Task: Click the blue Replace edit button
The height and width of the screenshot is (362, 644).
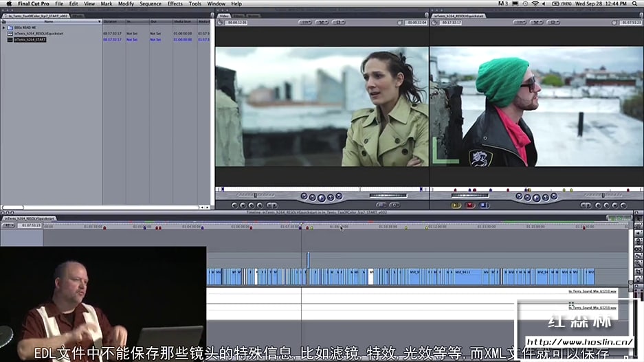Action: [x=485, y=205]
